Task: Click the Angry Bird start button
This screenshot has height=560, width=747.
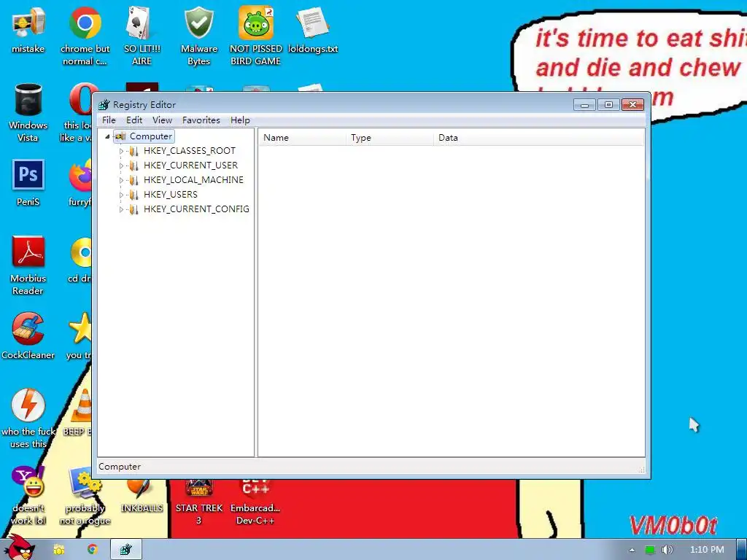Action: coord(19,547)
